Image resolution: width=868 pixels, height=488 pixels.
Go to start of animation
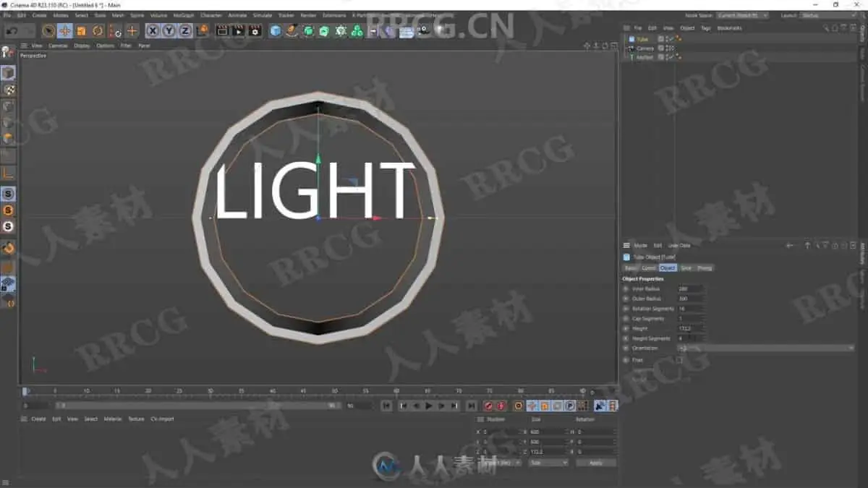[386, 406]
